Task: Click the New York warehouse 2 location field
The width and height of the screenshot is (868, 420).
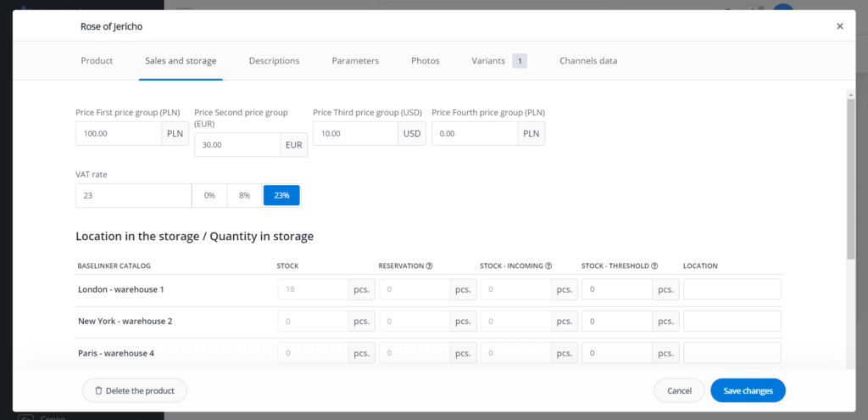Action: [732, 322]
